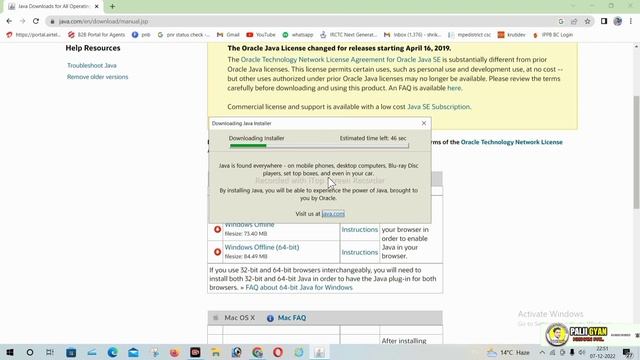The height and width of the screenshot is (360, 640).
Task: Close the Java Downloads tab
Action: tap(97, 7)
